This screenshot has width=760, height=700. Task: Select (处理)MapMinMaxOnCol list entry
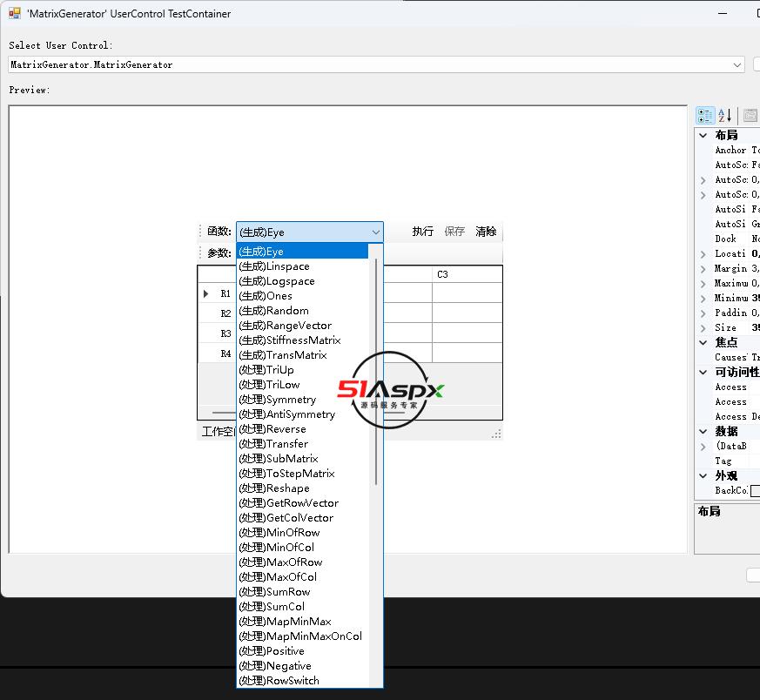300,636
